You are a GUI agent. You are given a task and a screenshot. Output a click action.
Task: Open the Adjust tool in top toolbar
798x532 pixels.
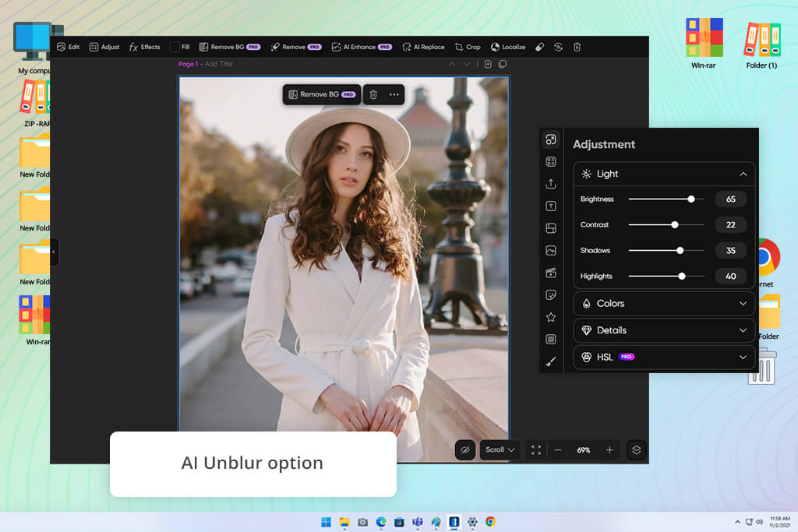(104, 47)
